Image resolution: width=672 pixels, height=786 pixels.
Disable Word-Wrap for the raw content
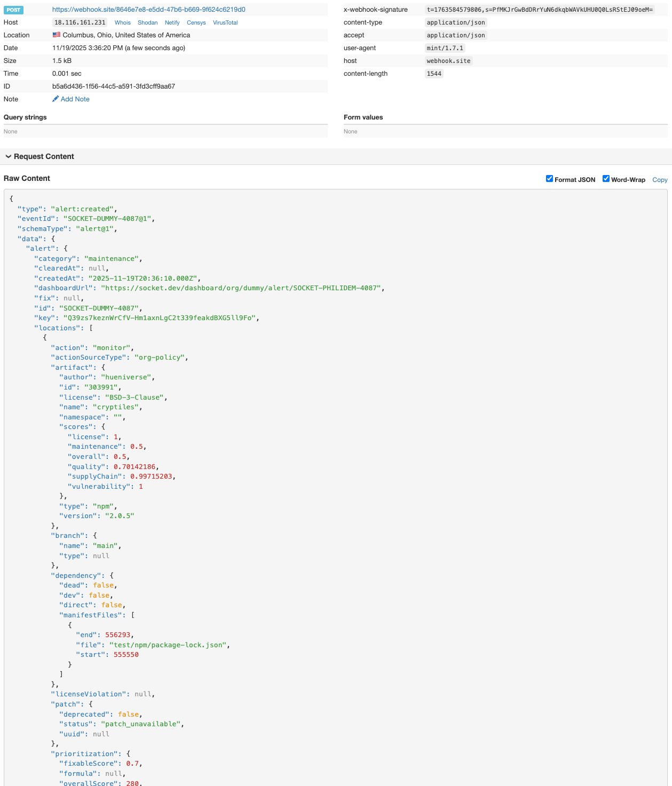coord(606,178)
